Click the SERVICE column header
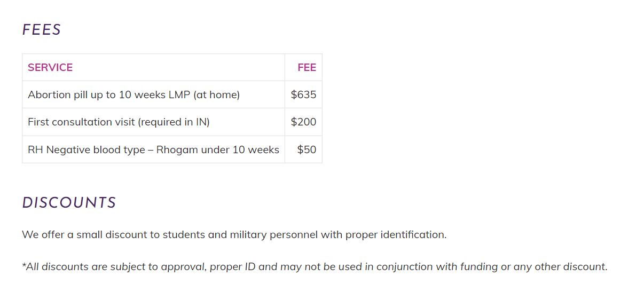The width and height of the screenshot is (644, 292). 50,67
